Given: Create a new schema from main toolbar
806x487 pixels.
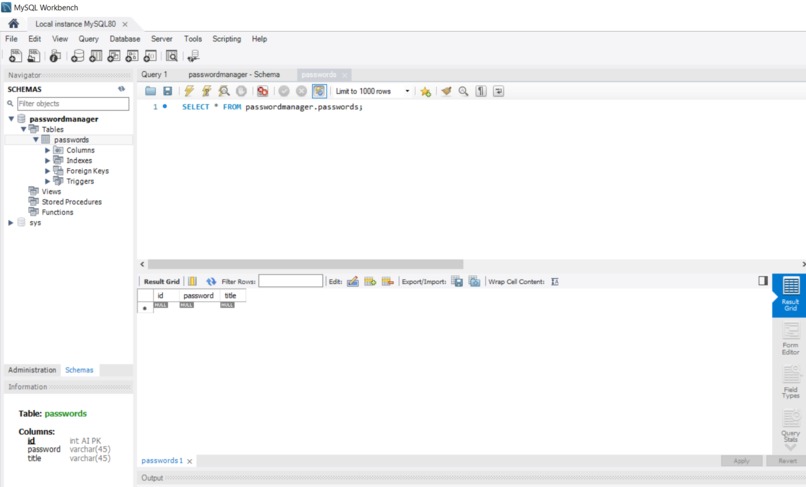Looking at the screenshot, I should pyautogui.click(x=78, y=56).
